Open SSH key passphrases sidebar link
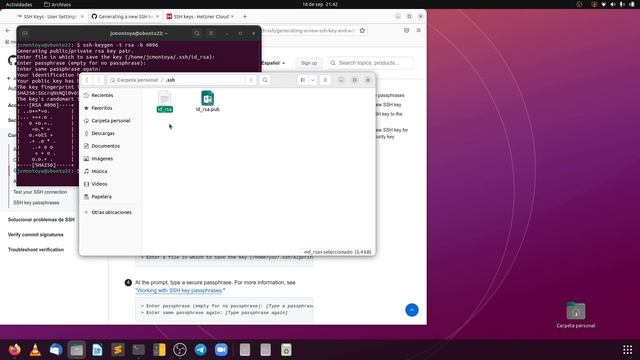The image size is (640, 360). coord(36,202)
